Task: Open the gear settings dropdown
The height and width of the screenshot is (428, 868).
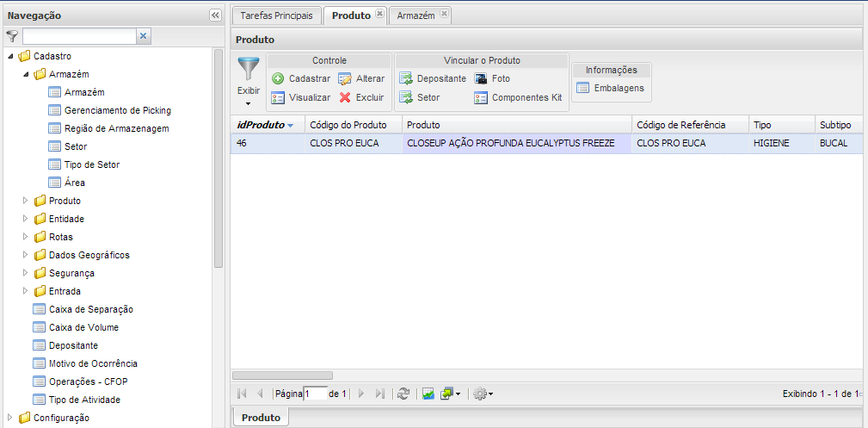Action: (x=483, y=394)
